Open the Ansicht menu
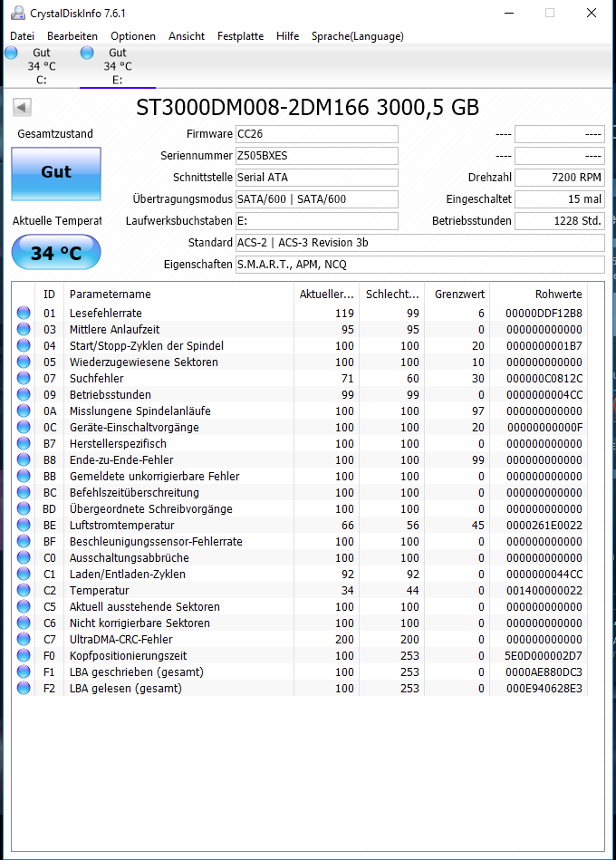This screenshot has width=616, height=860. click(x=187, y=36)
